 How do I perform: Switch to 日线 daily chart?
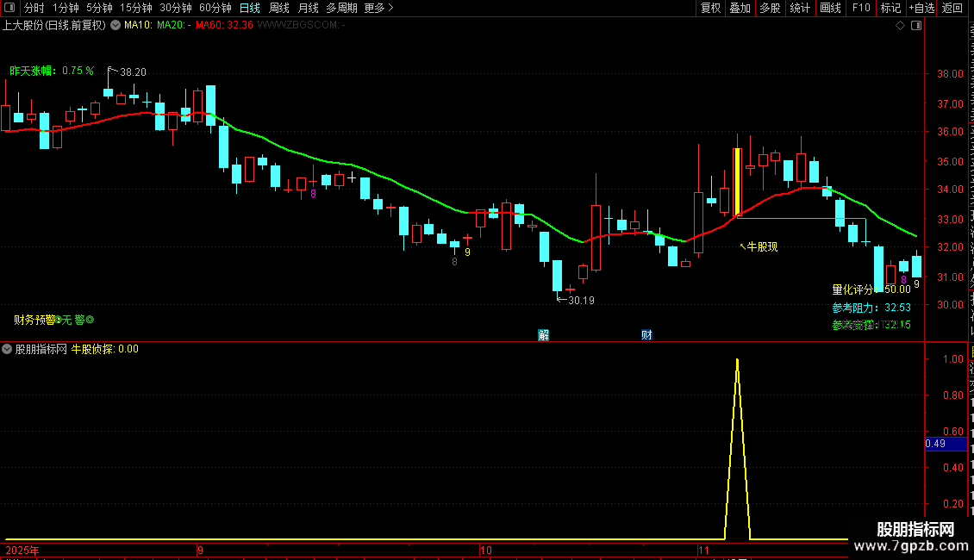(x=250, y=8)
